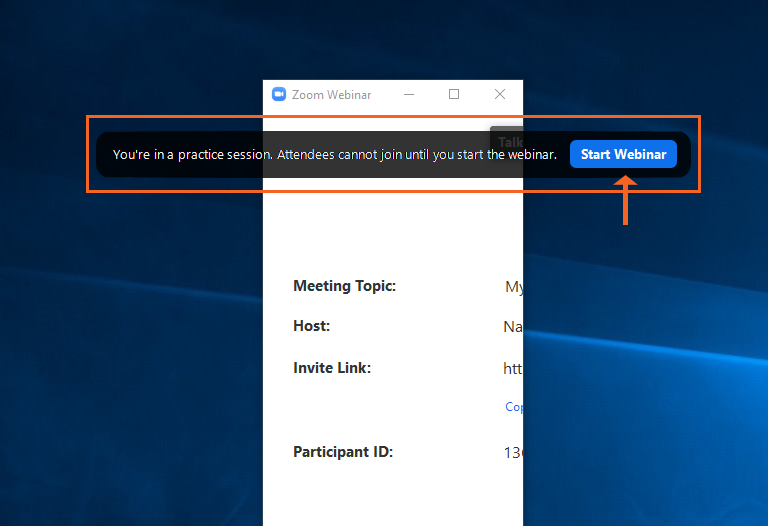Click the Start Webinar button

(x=623, y=154)
